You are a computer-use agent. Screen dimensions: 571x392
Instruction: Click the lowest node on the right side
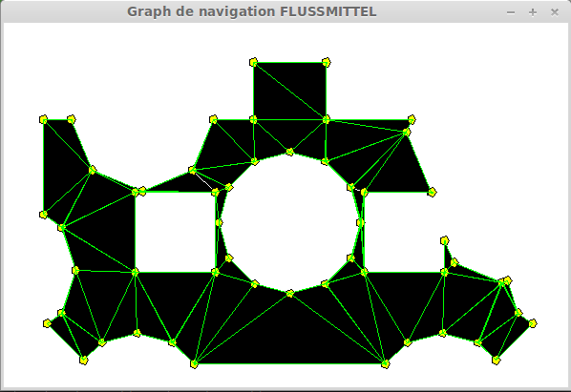tap(496, 360)
